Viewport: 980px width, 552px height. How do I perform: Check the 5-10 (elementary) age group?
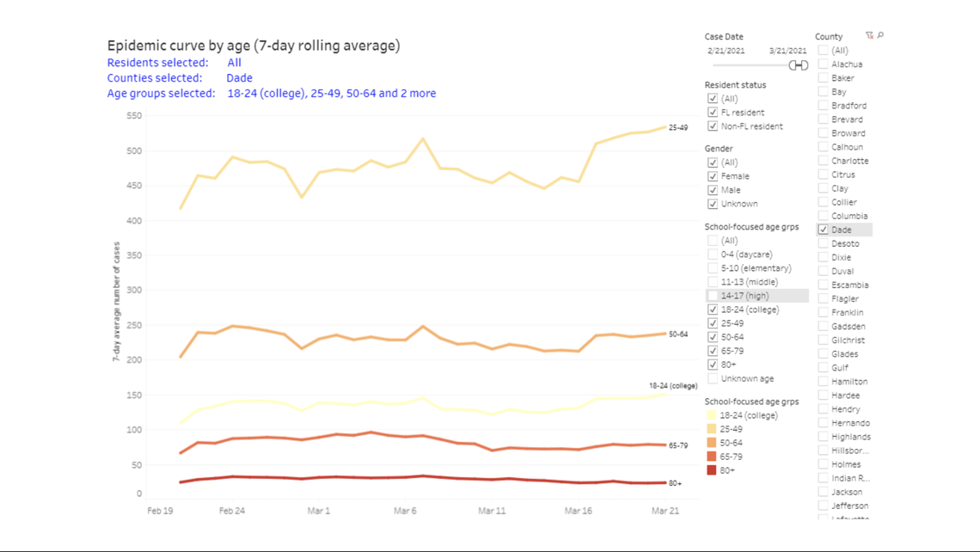tap(713, 267)
